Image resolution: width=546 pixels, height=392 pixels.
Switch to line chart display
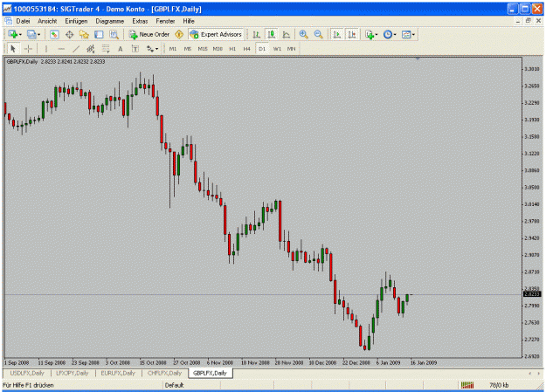point(287,34)
